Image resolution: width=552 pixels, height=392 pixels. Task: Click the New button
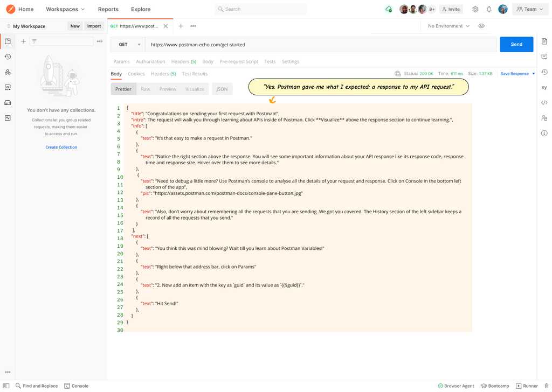click(x=75, y=26)
